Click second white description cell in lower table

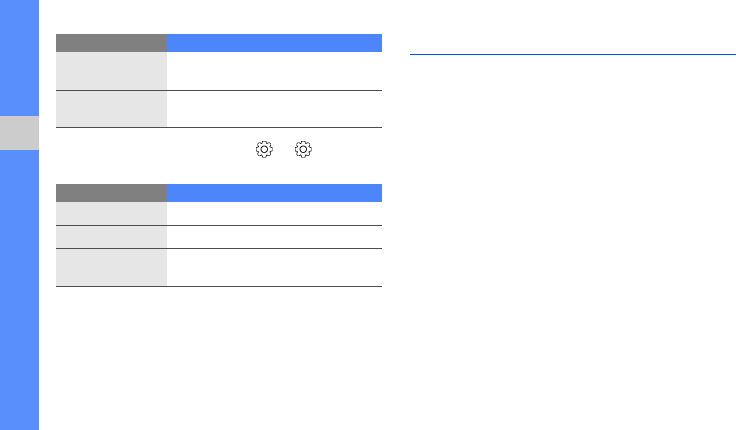tap(274, 236)
